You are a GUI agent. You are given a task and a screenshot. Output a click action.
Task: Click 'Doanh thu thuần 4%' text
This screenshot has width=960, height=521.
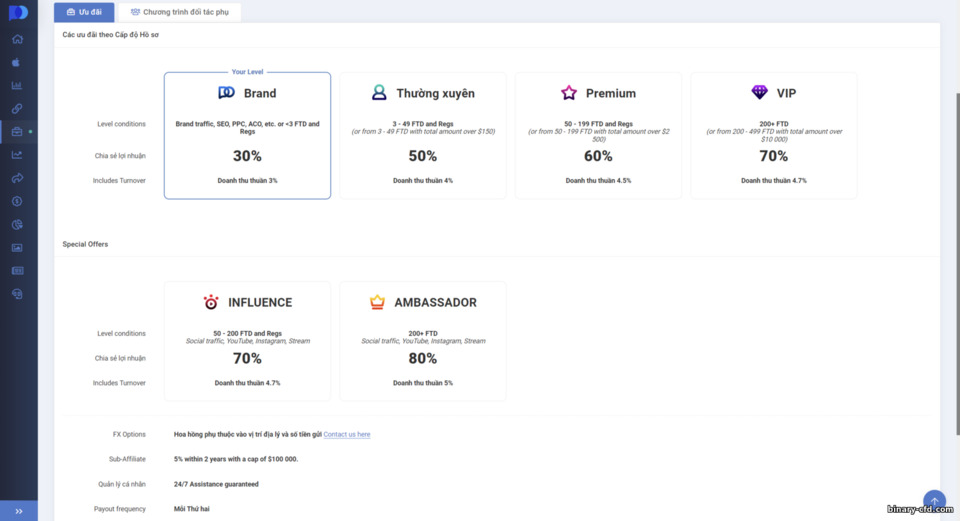click(x=423, y=181)
